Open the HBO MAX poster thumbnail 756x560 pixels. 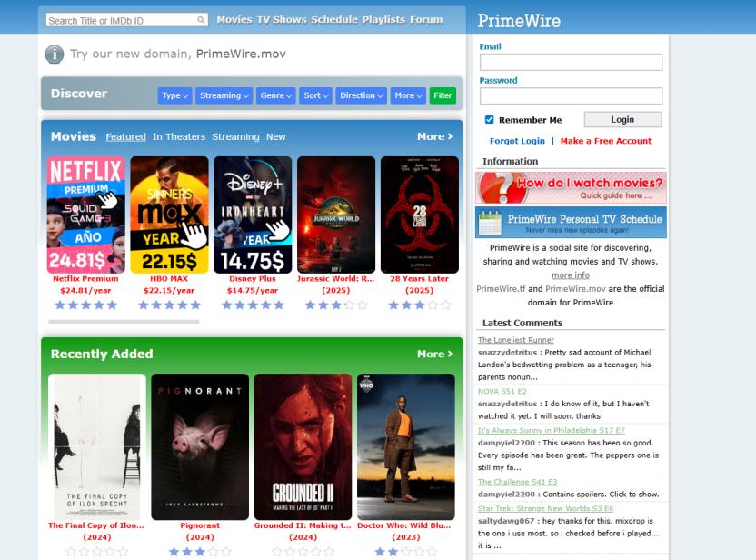169,215
